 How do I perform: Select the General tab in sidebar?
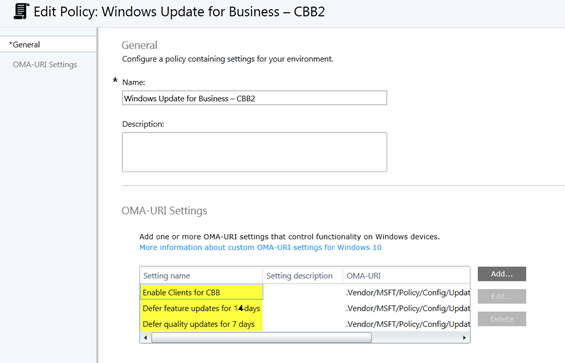[48, 45]
